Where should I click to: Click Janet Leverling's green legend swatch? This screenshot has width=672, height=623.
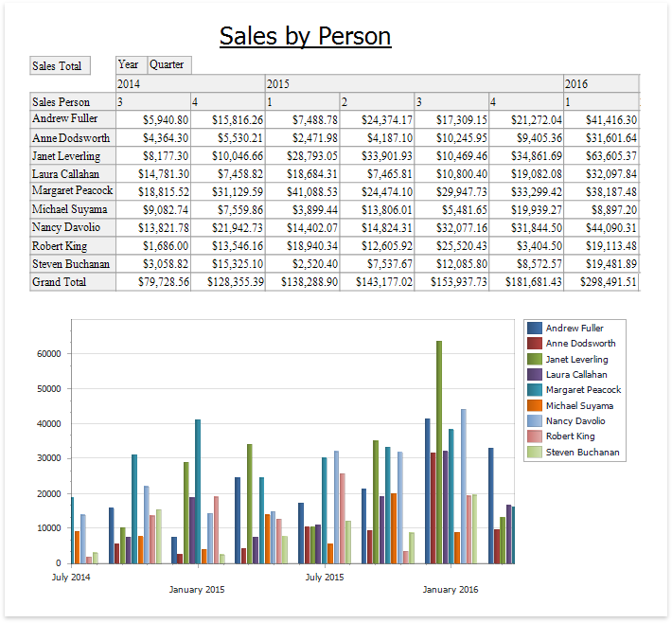[535, 359]
